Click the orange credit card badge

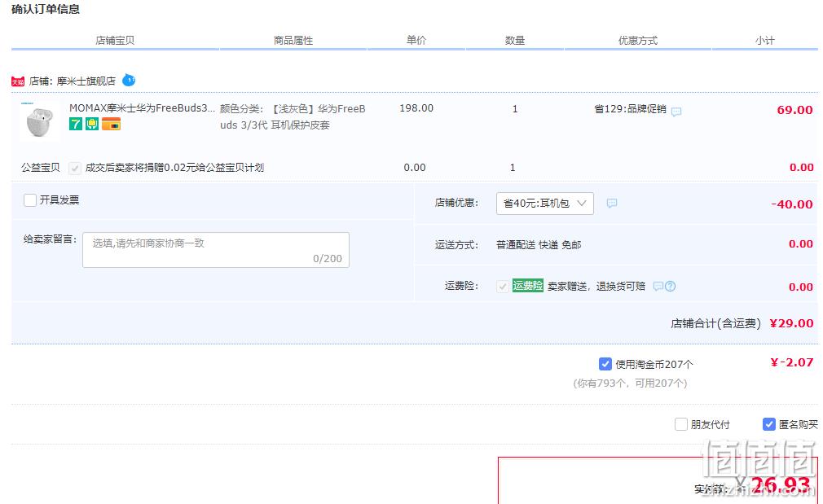[112, 124]
